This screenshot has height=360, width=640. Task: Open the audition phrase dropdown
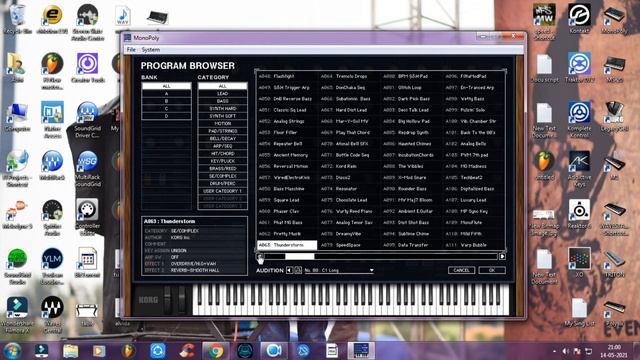[x=339, y=270]
